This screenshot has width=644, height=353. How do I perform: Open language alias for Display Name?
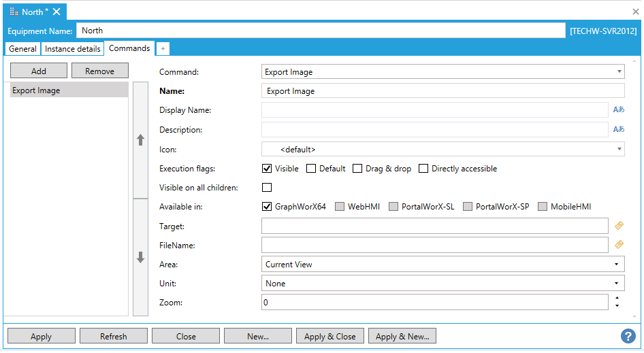click(618, 110)
